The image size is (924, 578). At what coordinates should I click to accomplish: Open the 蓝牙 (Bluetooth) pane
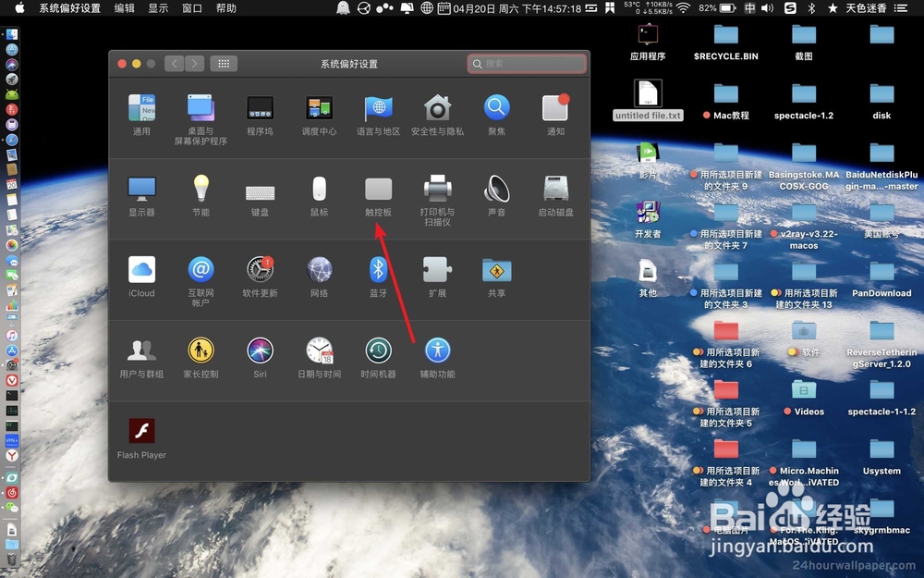[x=378, y=276]
